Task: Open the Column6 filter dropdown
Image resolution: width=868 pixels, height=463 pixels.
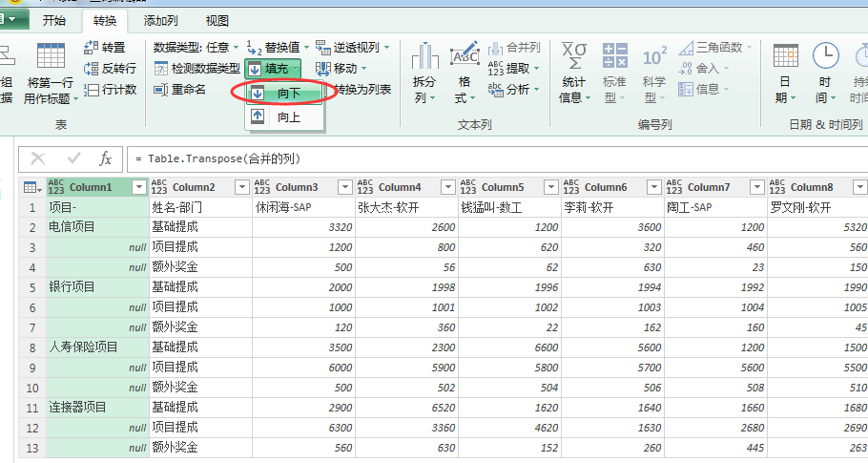Action: tap(653, 187)
